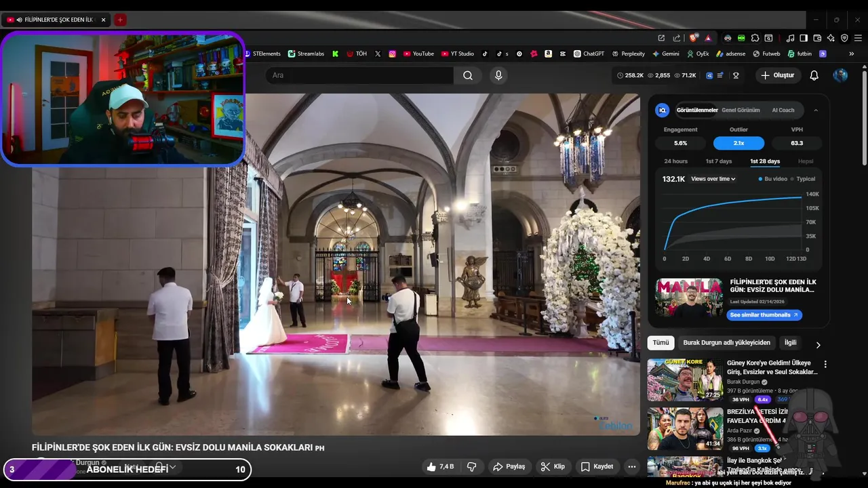Viewport: 868px width, 488px height.
Task: Click the Oluştur create button
Action: pyautogui.click(x=778, y=75)
